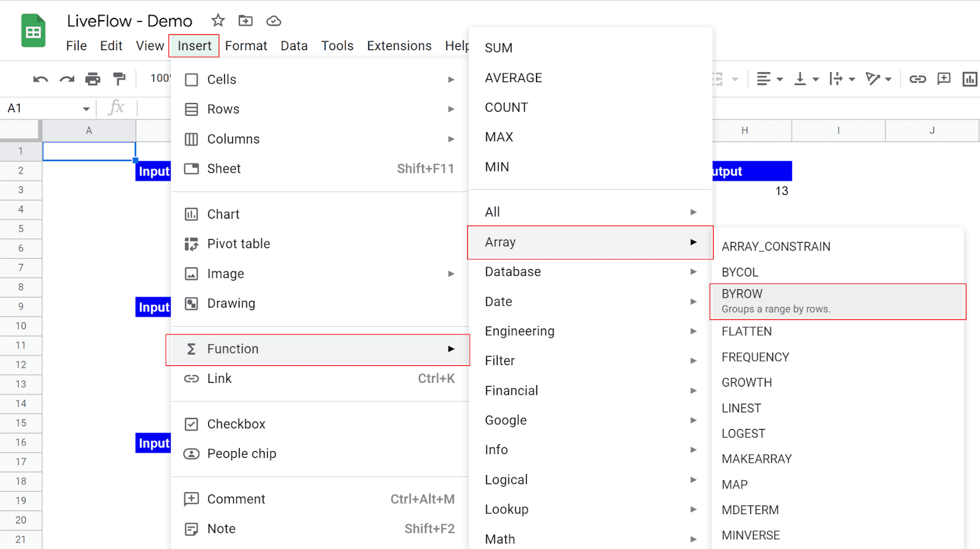The height and width of the screenshot is (549, 980).
Task: Open the Google Sheets home icon
Action: pyautogui.click(x=34, y=31)
